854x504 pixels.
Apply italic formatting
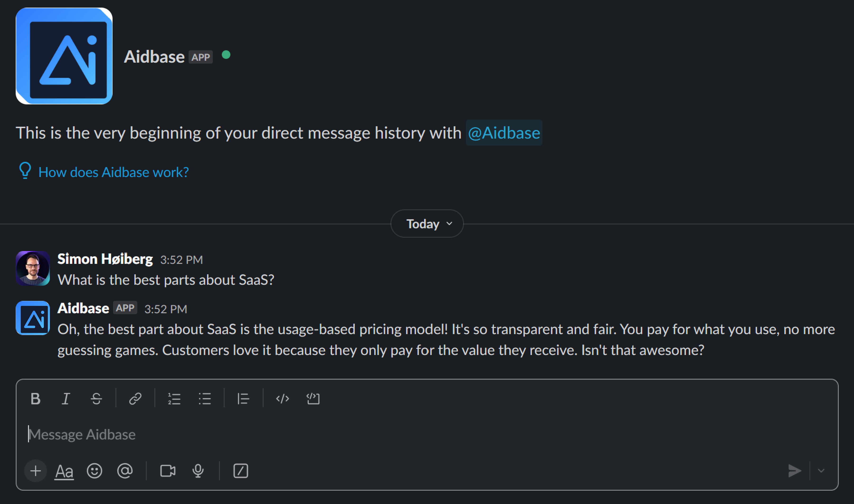(66, 399)
